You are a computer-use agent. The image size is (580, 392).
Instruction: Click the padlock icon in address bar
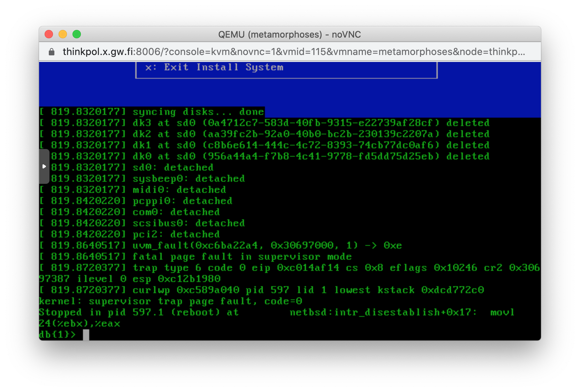(52, 52)
